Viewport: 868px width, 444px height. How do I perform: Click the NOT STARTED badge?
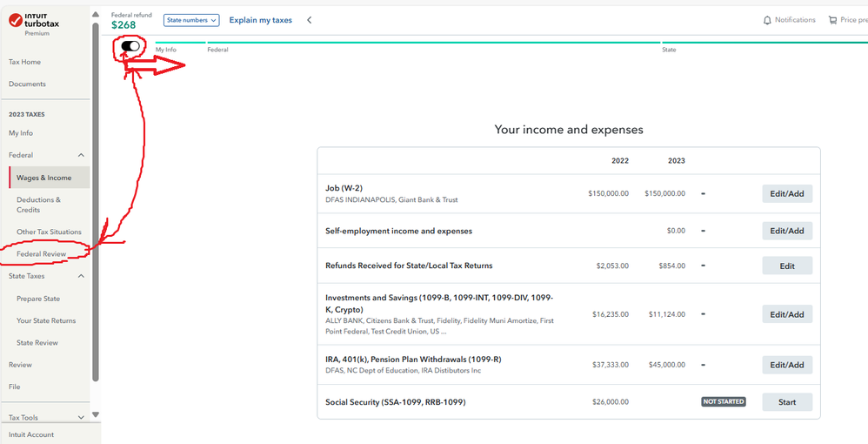click(x=724, y=402)
